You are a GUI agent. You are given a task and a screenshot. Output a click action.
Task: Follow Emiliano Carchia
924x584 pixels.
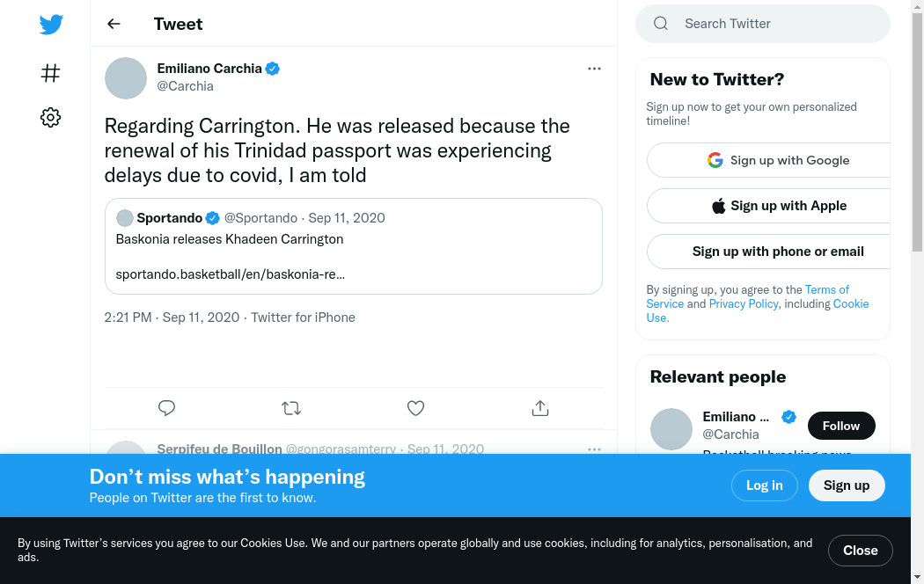840,426
